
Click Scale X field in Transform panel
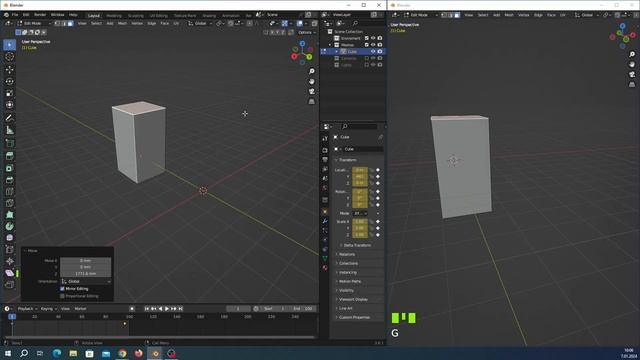360,222
